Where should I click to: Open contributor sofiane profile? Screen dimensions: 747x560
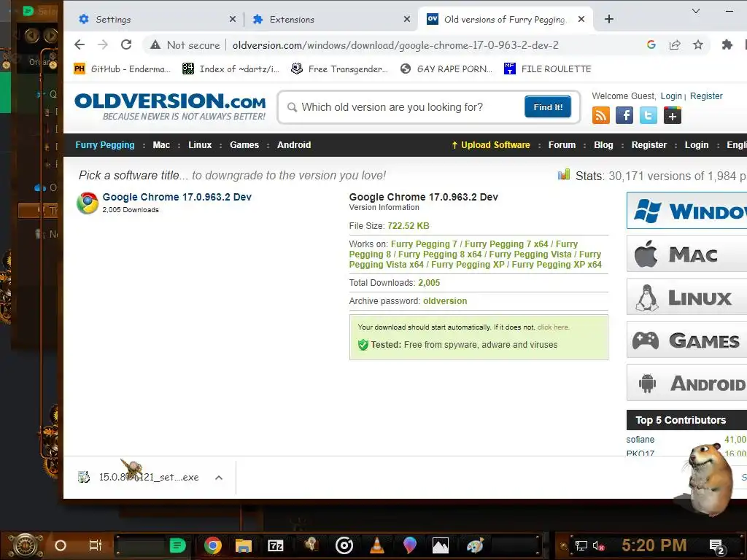click(640, 440)
